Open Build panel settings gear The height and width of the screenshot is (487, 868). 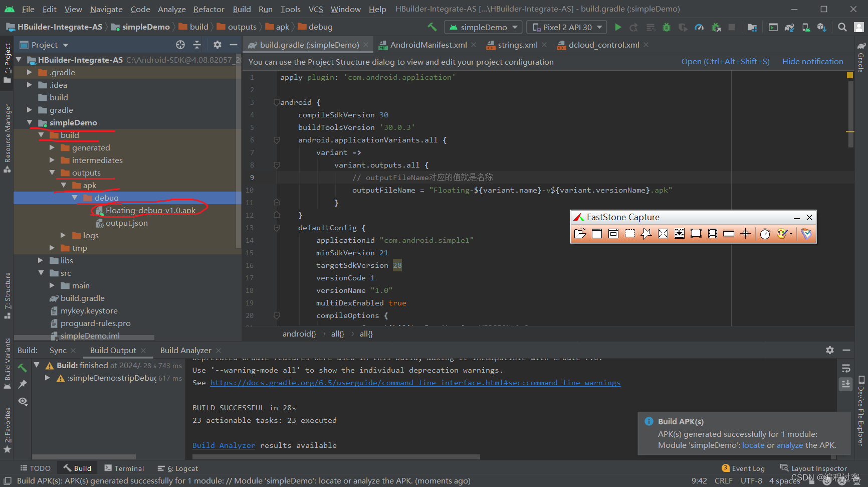point(830,350)
